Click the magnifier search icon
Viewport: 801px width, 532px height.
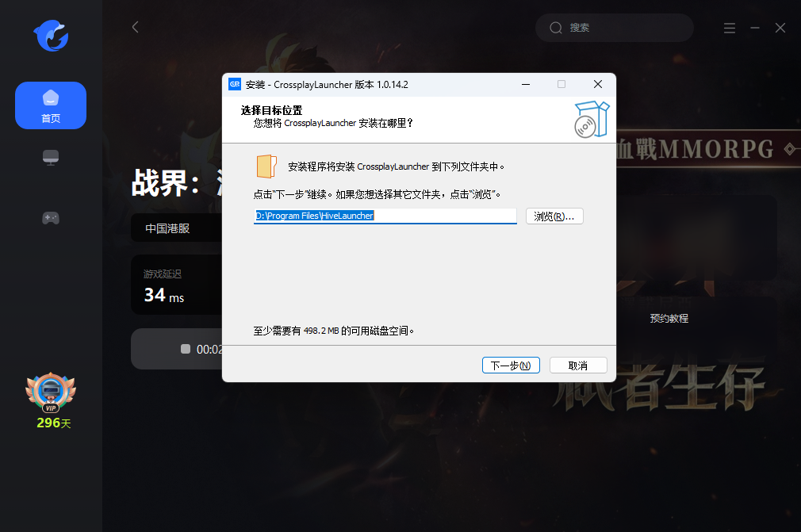pos(556,28)
